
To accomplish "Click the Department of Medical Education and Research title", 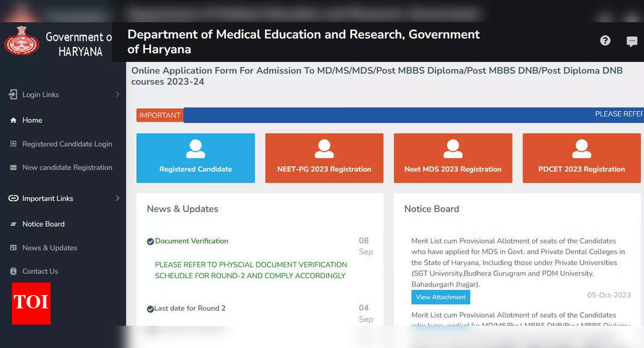I will coord(303,41).
